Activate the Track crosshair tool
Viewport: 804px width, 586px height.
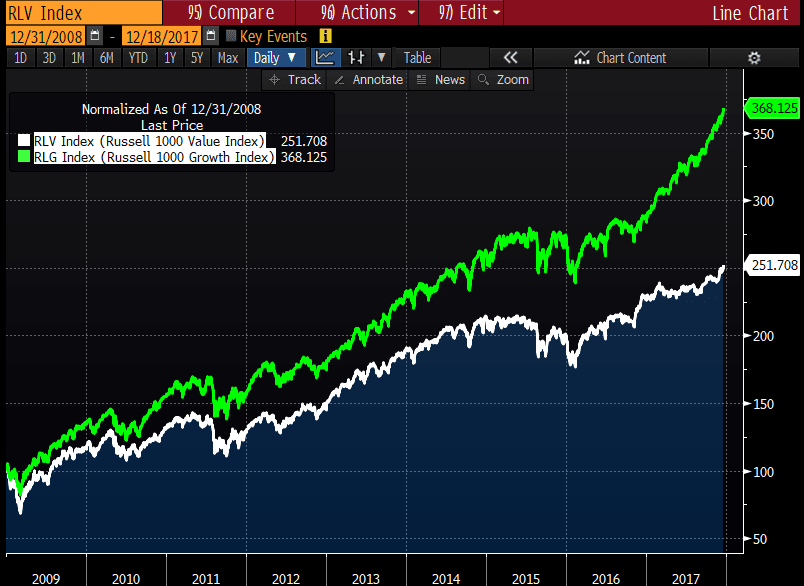(295, 80)
